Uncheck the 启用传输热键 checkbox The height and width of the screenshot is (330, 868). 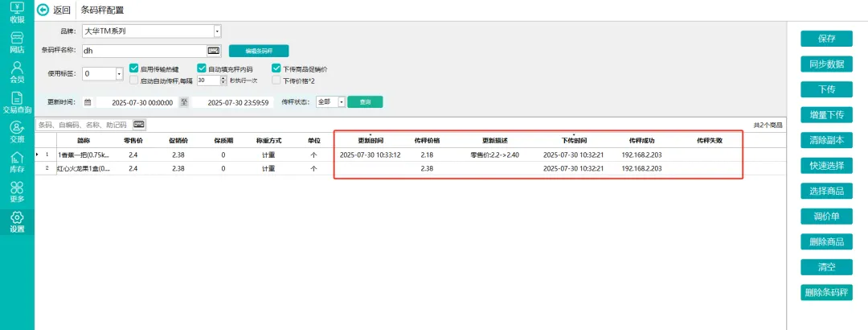[133, 69]
